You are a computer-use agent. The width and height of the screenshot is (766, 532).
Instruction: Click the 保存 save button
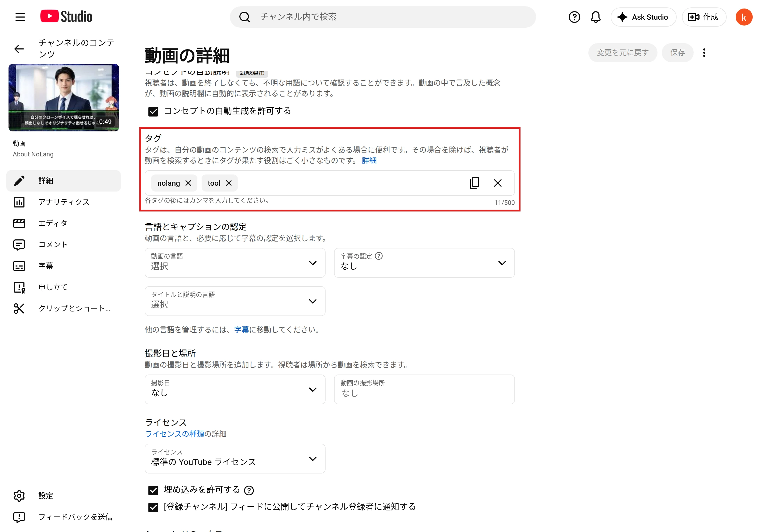(677, 53)
